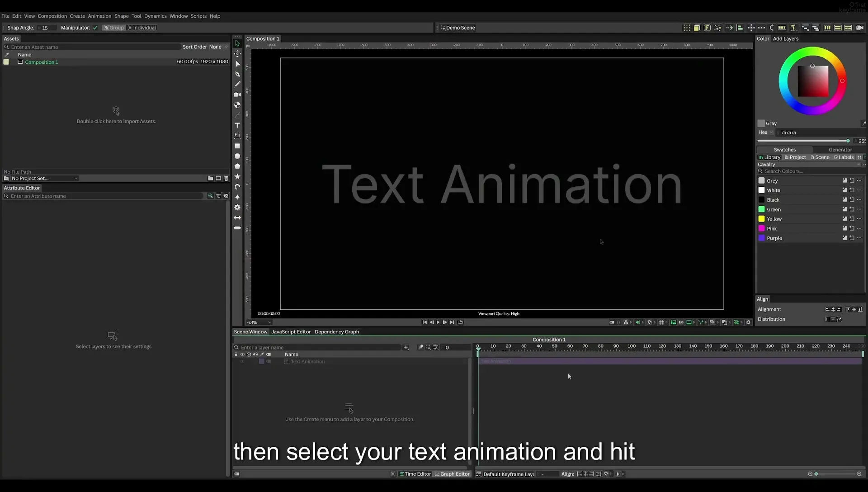Switch to the Graph Editor

[452, 474]
